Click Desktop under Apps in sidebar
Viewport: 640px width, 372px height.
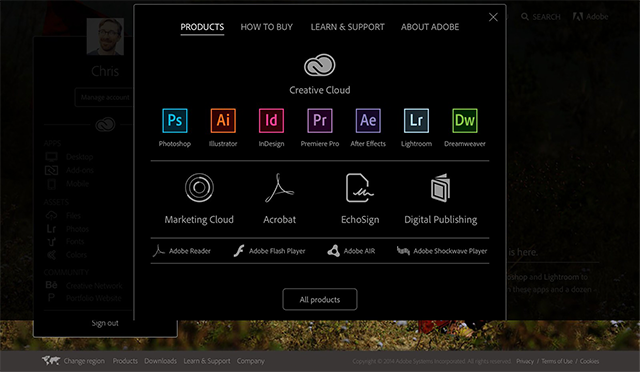tap(80, 157)
